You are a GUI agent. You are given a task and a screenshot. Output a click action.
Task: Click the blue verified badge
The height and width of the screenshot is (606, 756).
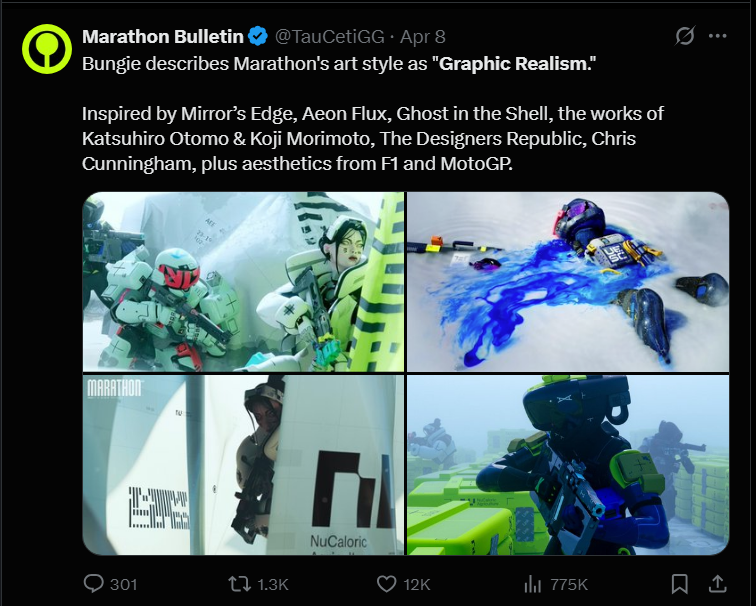click(x=258, y=36)
